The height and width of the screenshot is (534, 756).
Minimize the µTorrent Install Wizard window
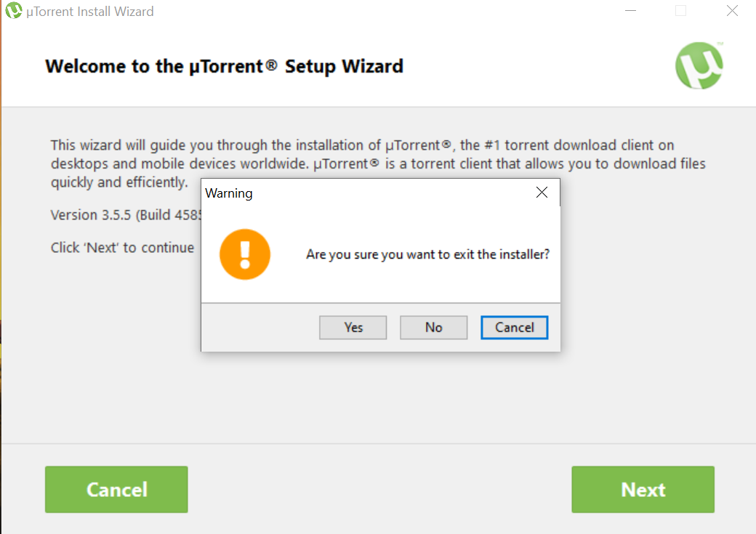[631, 11]
